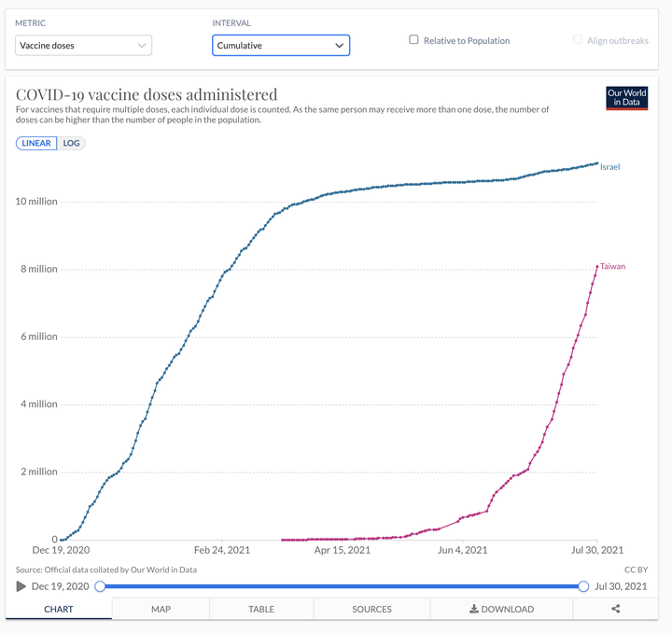Click the 4 million axis label

[x=39, y=403]
